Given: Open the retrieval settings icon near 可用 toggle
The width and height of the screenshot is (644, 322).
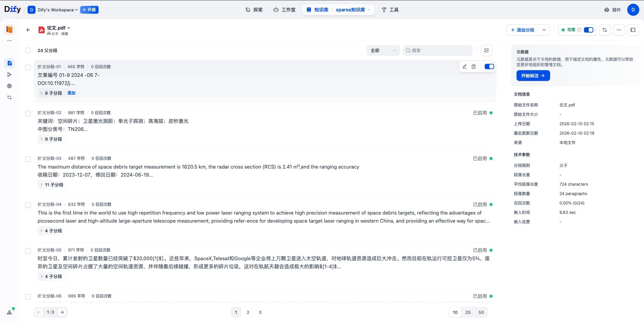Looking at the screenshot, I should [x=605, y=30].
